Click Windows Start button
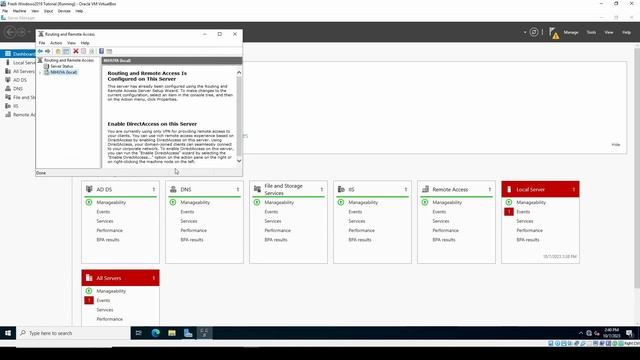This screenshot has width=640, height=360. (8, 333)
